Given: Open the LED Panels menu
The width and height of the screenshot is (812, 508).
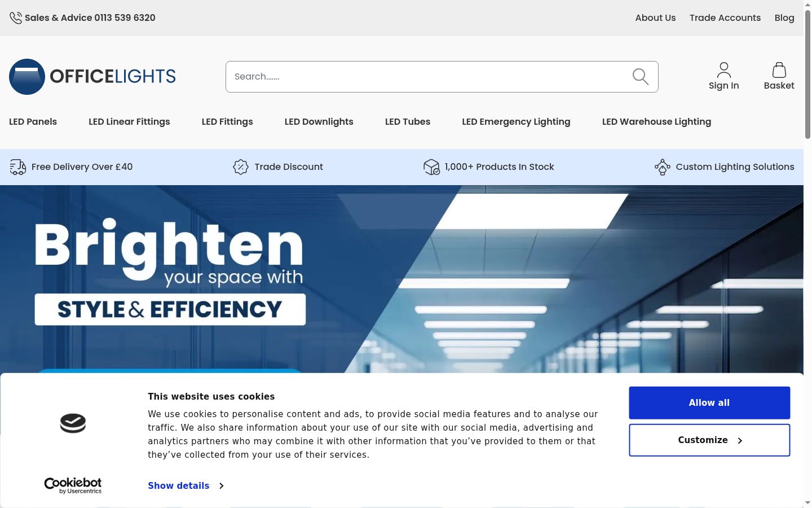Looking at the screenshot, I should pyautogui.click(x=33, y=122).
